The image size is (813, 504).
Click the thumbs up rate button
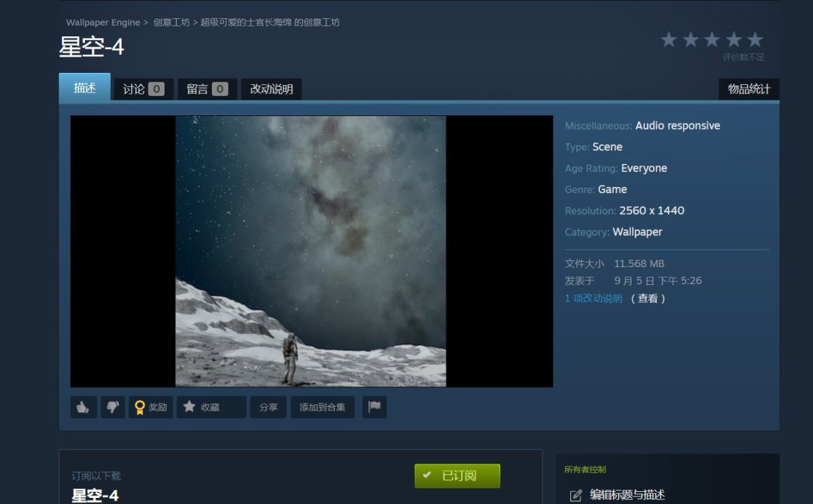click(x=84, y=407)
